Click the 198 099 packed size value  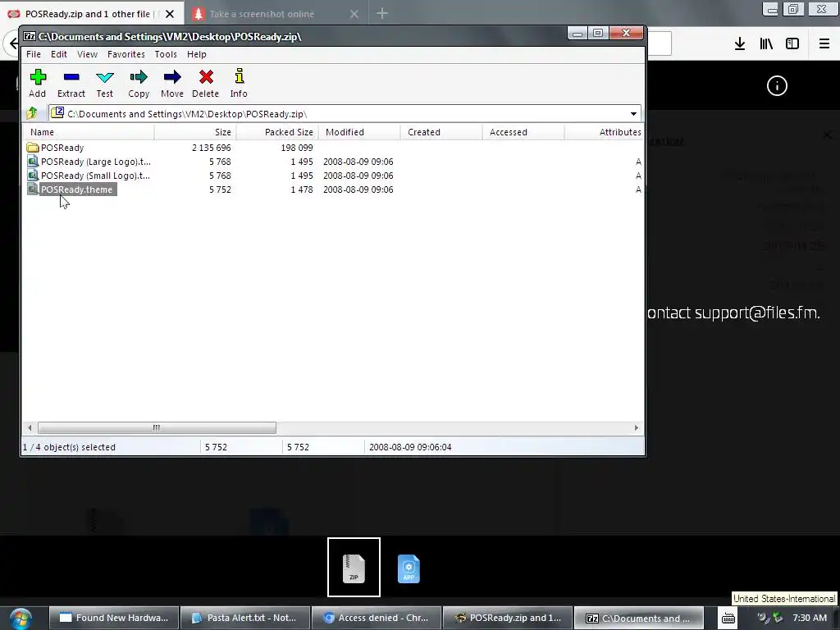click(x=297, y=148)
